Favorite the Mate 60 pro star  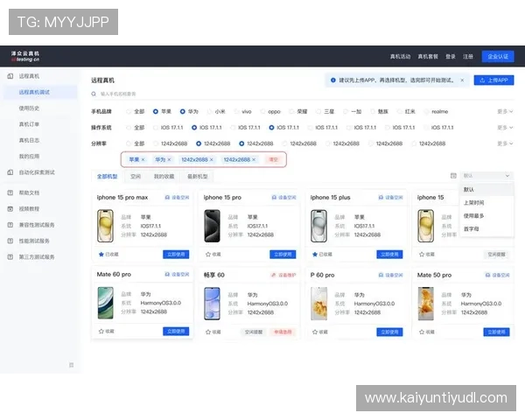pos(101,332)
